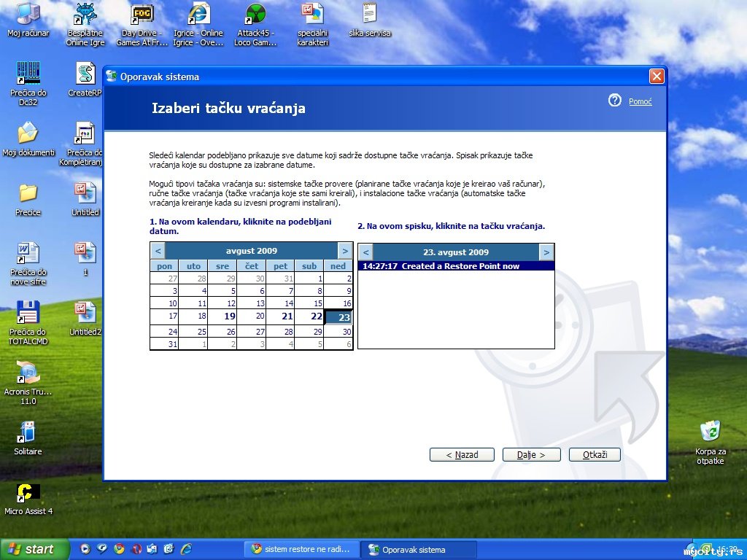747x560 pixels.
Task: Open Besplatne Online Igre shortcut
Action: [x=85, y=24]
